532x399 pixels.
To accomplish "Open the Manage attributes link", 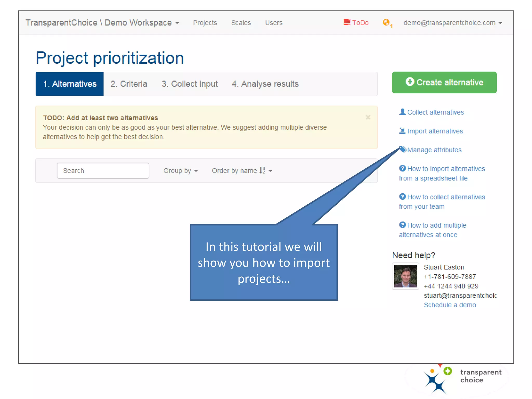I will coord(434,150).
